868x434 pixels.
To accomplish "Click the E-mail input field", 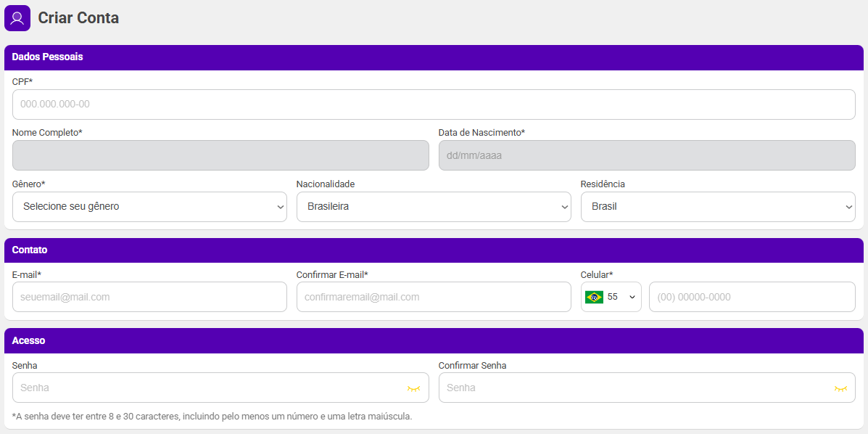I will pos(149,297).
